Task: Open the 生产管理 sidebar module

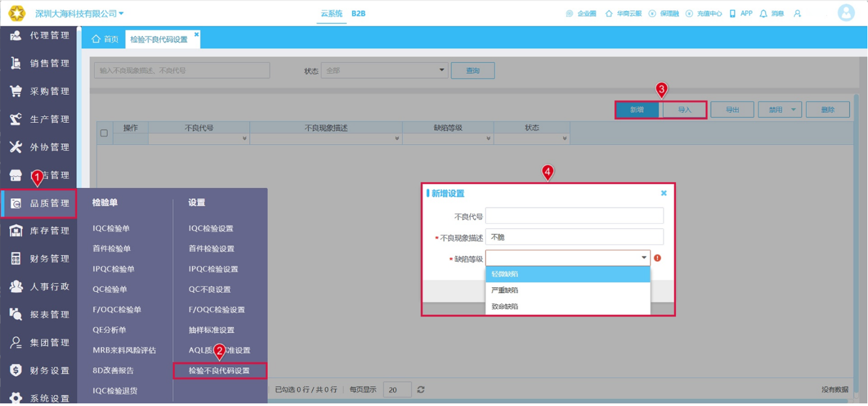Action: pos(39,119)
